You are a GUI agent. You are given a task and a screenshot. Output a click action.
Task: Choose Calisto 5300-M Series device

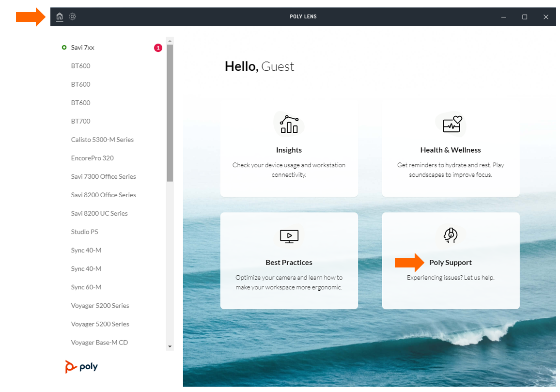coord(102,140)
